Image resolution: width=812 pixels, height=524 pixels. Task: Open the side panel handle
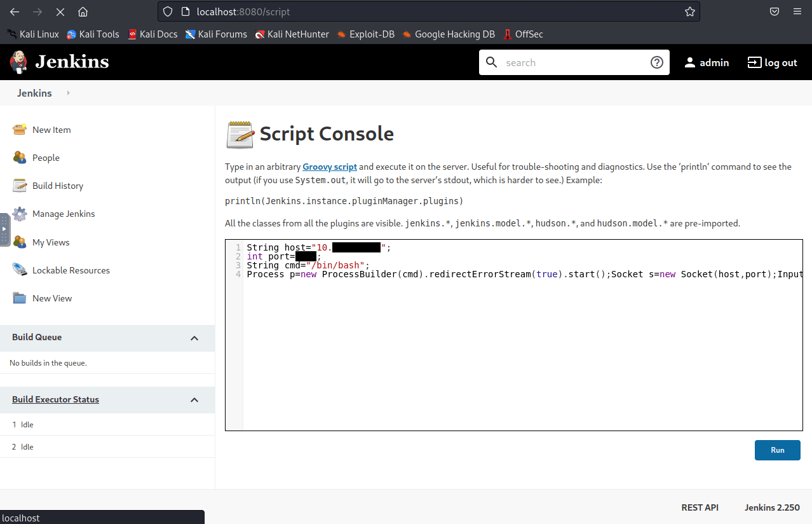[x=4, y=229]
